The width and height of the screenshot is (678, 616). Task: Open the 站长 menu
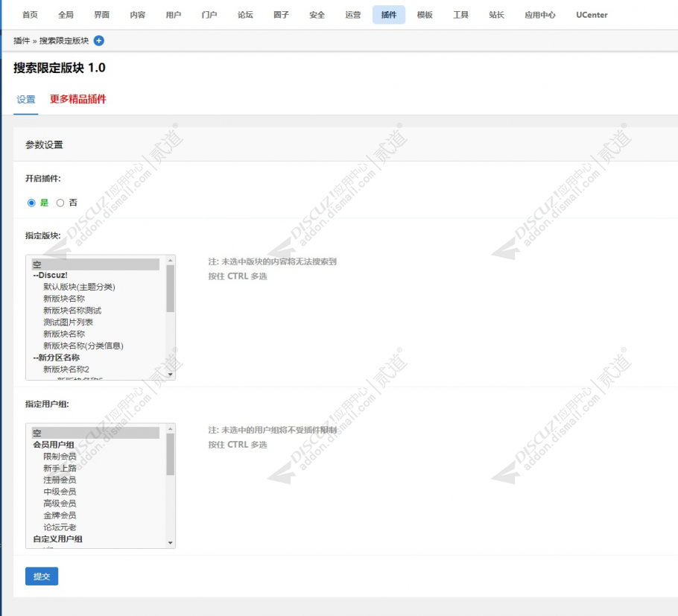(496, 15)
